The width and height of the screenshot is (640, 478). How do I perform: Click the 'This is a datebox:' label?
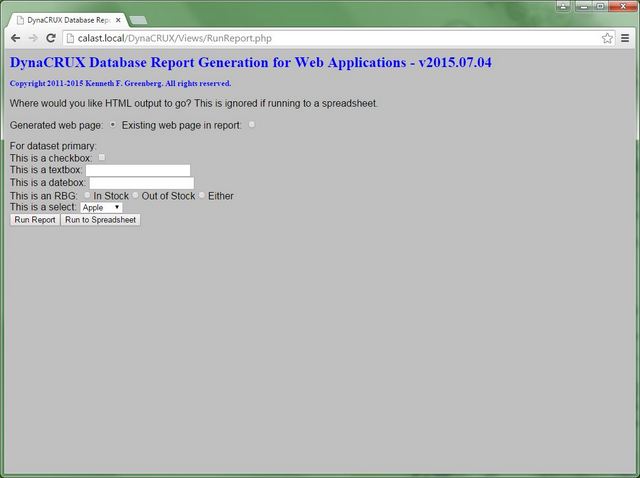[x=48, y=182]
